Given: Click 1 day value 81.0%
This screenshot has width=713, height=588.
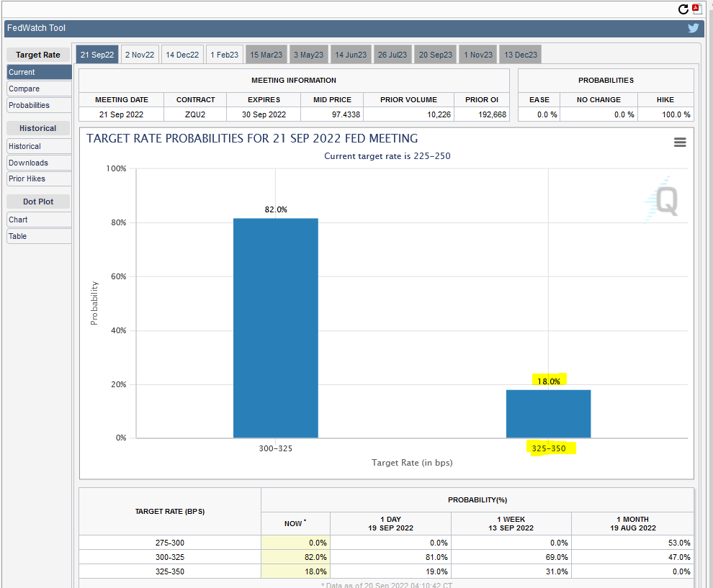Looking at the screenshot, I should point(436,557).
